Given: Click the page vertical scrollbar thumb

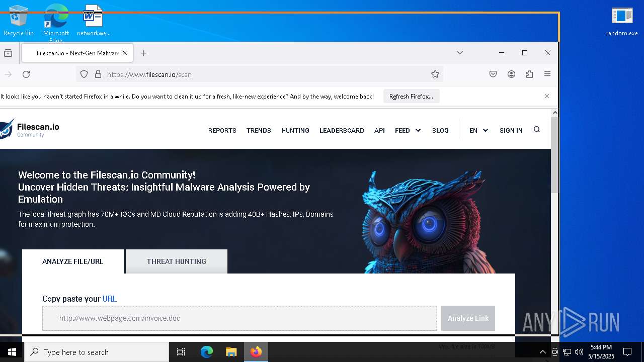Looking at the screenshot, I should [x=555, y=155].
